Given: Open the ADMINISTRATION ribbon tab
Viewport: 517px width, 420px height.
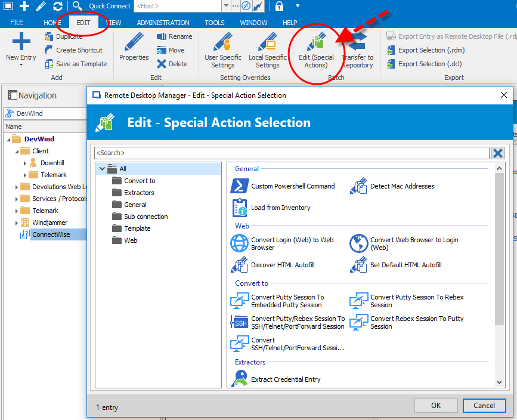Looking at the screenshot, I should 163,23.
